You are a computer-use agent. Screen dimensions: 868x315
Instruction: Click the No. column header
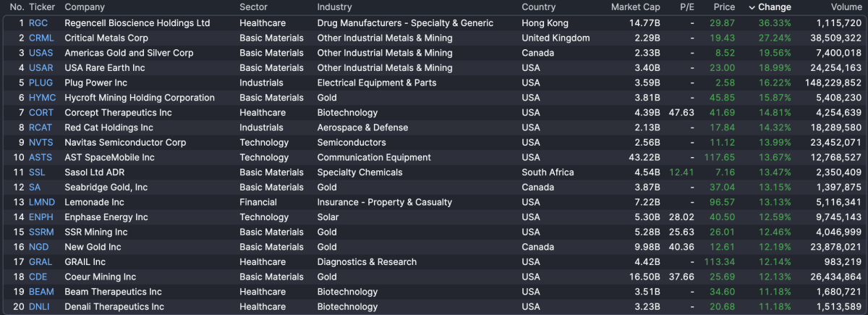(17, 7)
